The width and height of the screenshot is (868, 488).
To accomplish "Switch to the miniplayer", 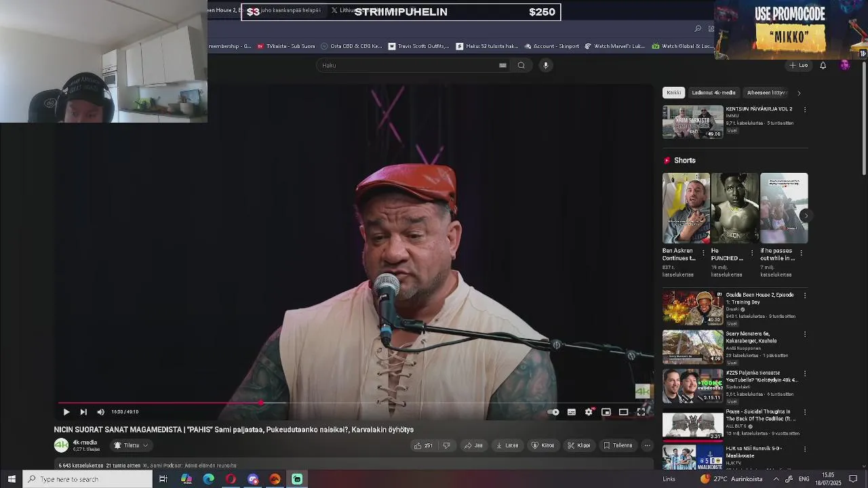I will pyautogui.click(x=606, y=412).
